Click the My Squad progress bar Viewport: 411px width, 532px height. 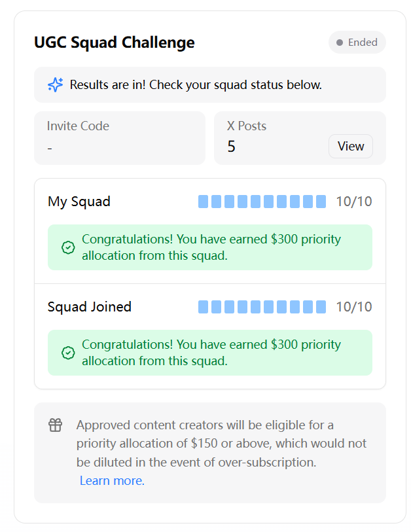coord(262,202)
